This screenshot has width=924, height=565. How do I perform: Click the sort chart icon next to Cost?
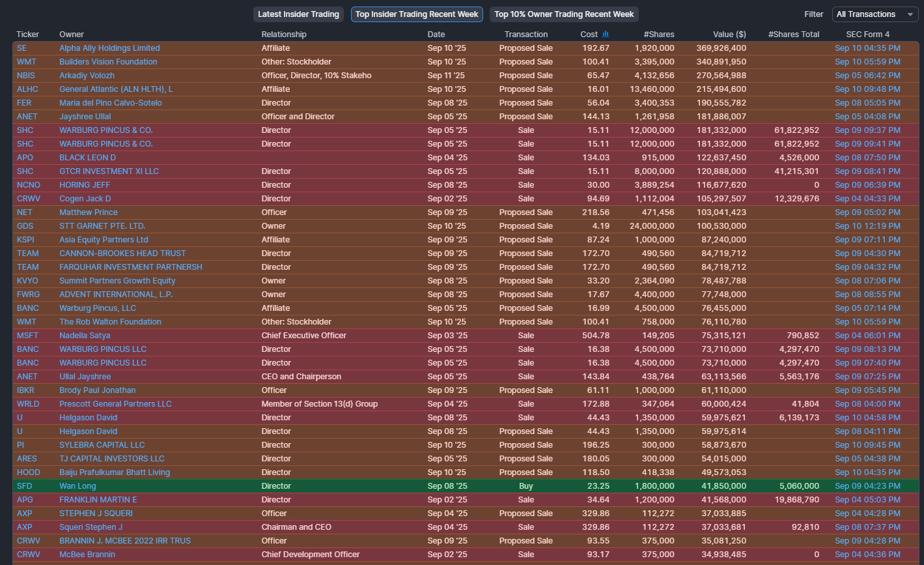[606, 34]
